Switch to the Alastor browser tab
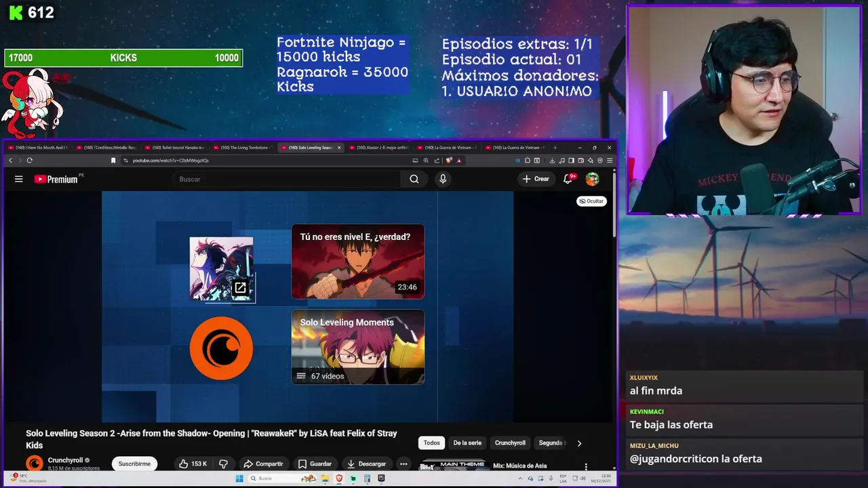The width and height of the screenshot is (868, 488). [x=380, y=147]
